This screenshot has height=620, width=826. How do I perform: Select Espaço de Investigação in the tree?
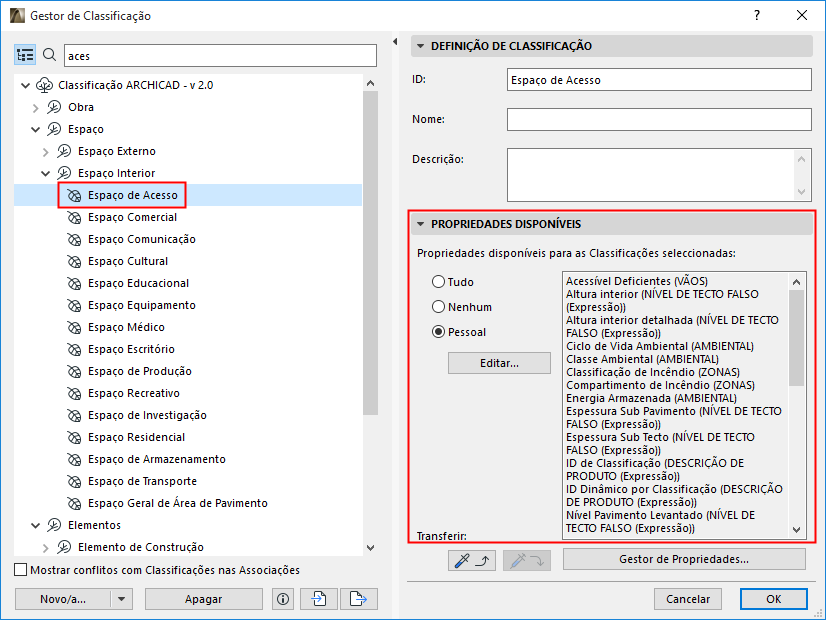[147, 415]
